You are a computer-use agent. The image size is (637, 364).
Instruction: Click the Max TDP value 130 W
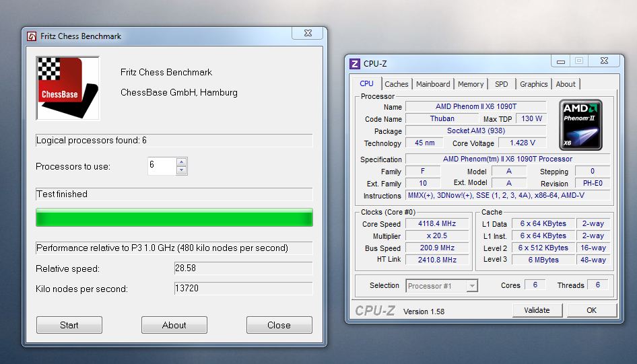click(x=531, y=118)
